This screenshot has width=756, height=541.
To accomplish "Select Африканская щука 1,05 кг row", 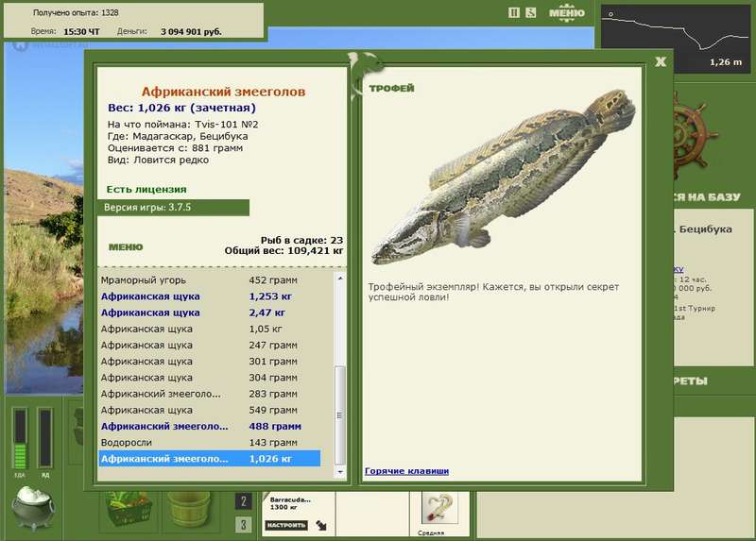I will coord(210,329).
